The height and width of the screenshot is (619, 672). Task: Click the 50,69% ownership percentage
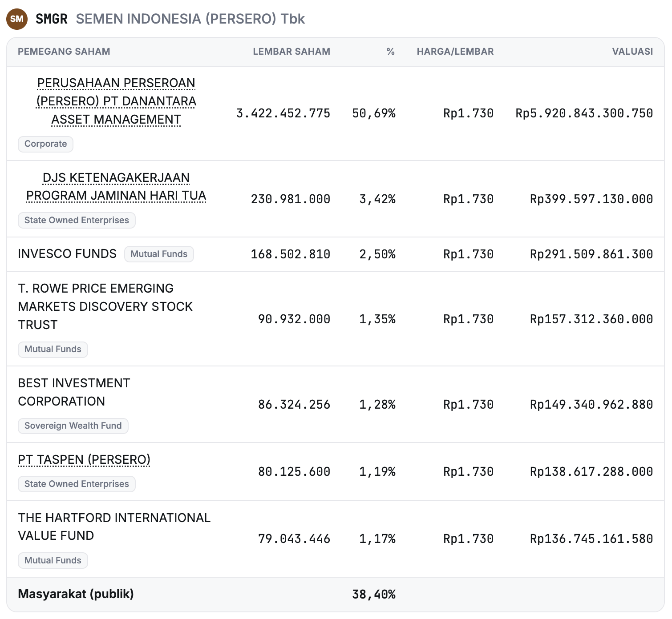point(374,113)
